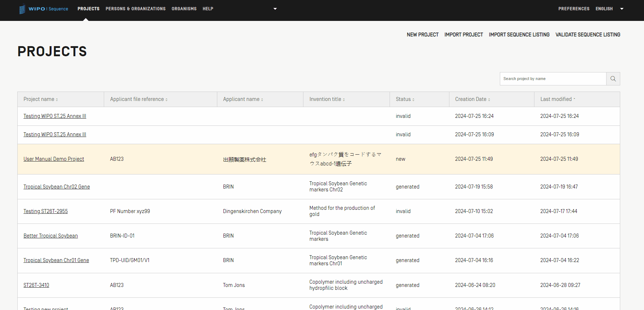Click the WIPO Sequence logo
The width and height of the screenshot is (644, 310).
tap(44, 9)
